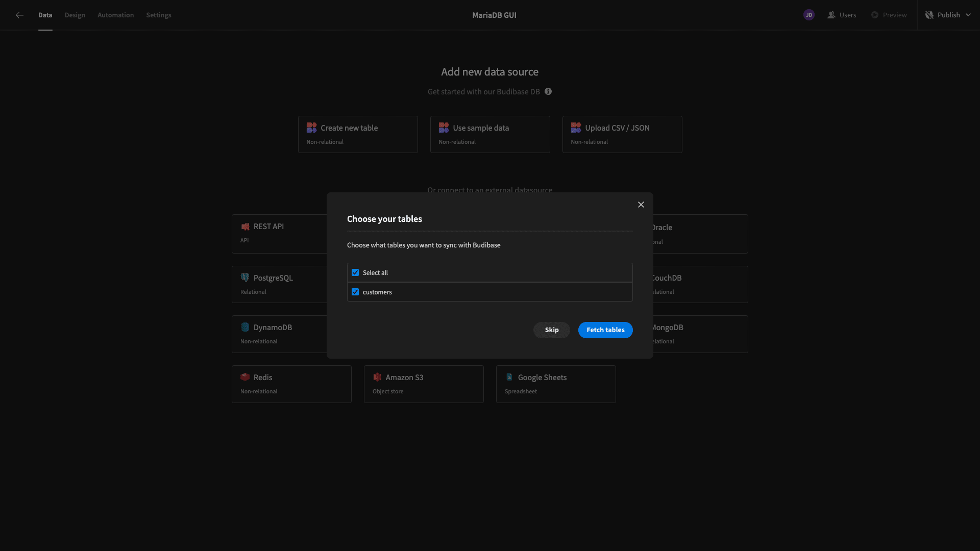Click the Use sample data icon

pyautogui.click(x=444, y=128)
